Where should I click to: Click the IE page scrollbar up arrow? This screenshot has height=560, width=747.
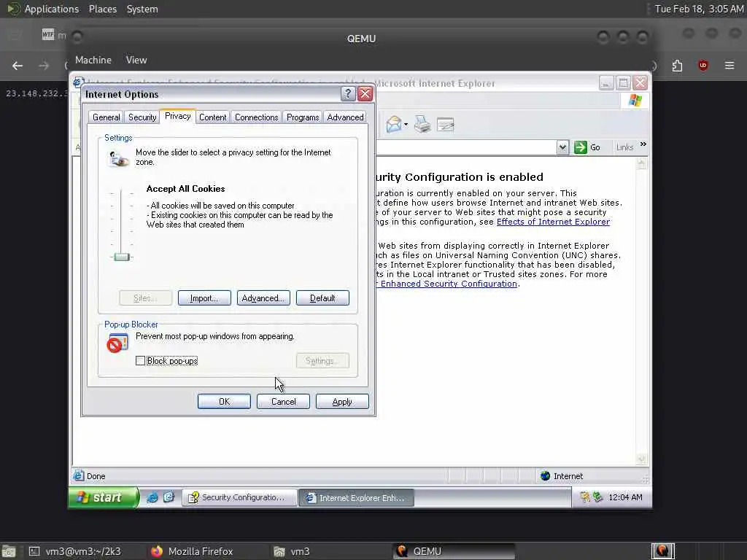click(x=641, y=164)
